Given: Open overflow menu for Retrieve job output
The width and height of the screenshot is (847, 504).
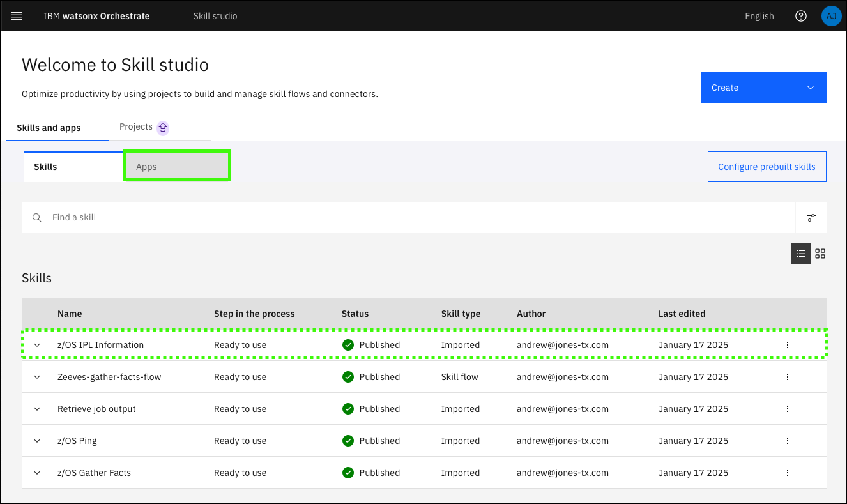Looking at the screenshot, I should point(788,409).
